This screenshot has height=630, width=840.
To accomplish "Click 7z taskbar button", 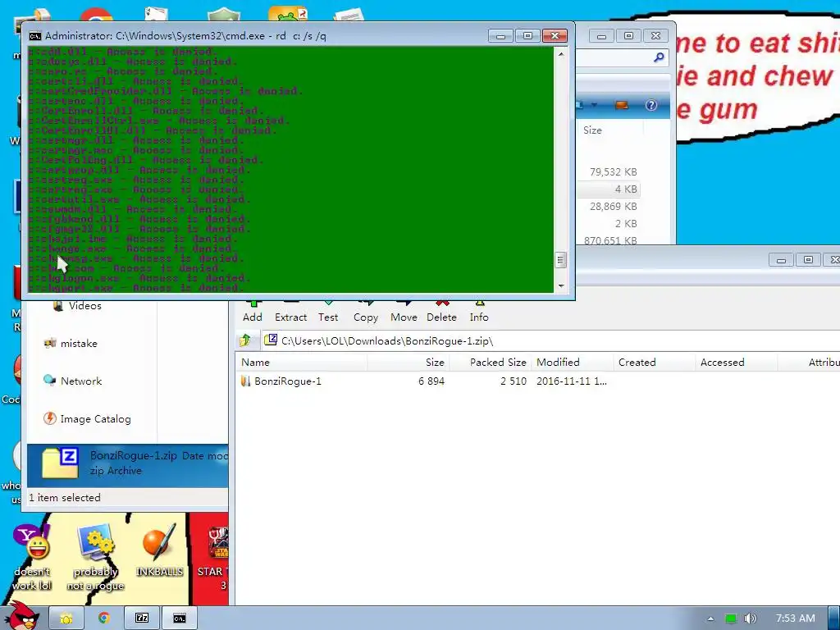I will [142, 619].
